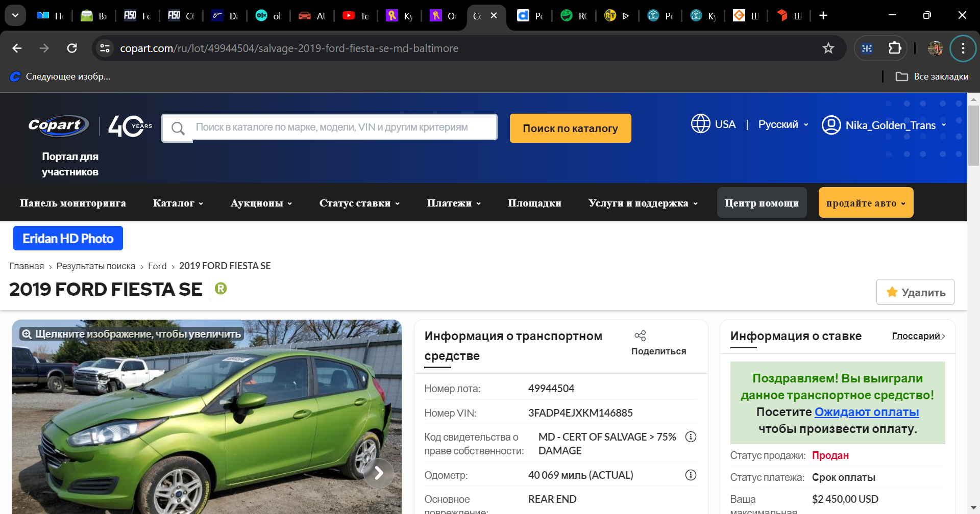This screenshot has width=980, height=514.
Task: Click the 40 Years anniversary logo
Action: 130,126
